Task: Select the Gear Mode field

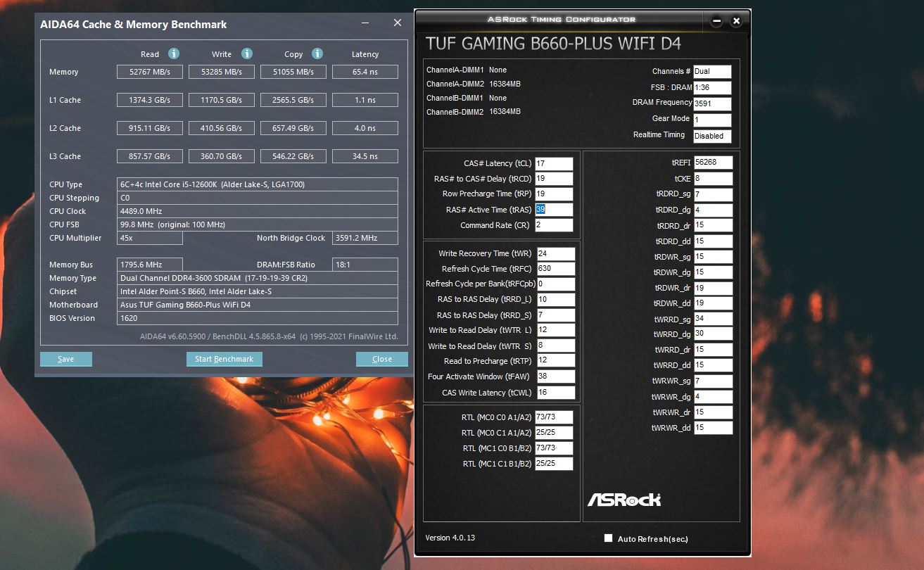Action: tap(712, 120)
